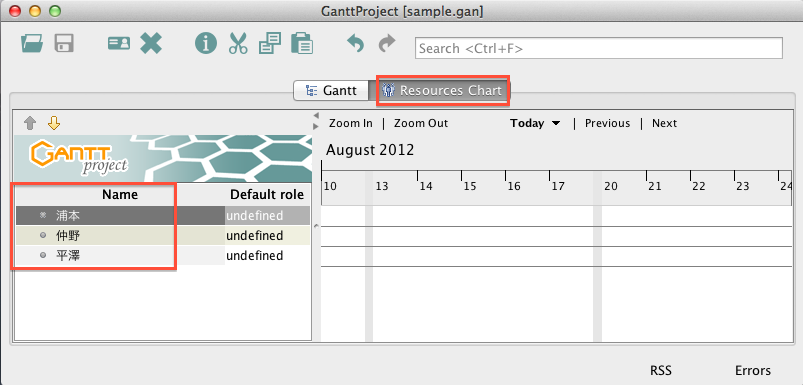Click the search field
Viewport: 803px width, 385px height.
pyautogui.click(x=599, y=48)
